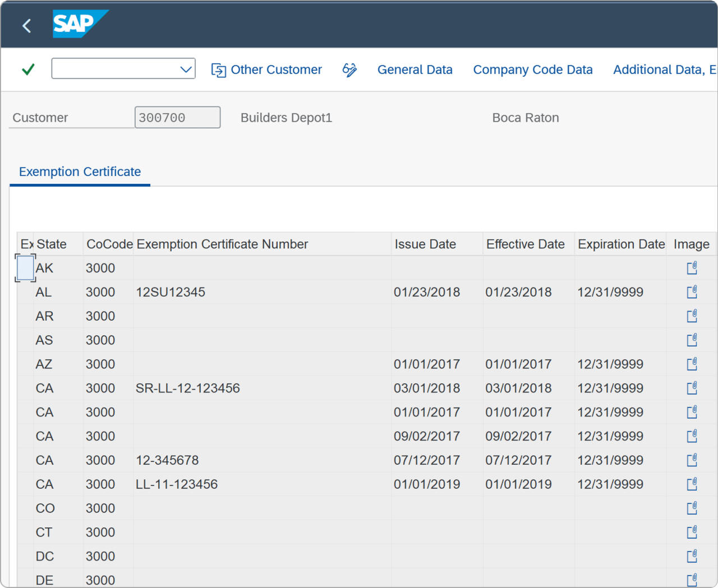Open the transaction command field dropdown

click(186, 68)
